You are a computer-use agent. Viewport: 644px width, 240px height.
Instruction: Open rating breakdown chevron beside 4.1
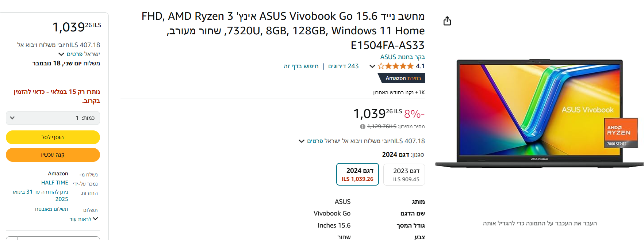[372, 66]
